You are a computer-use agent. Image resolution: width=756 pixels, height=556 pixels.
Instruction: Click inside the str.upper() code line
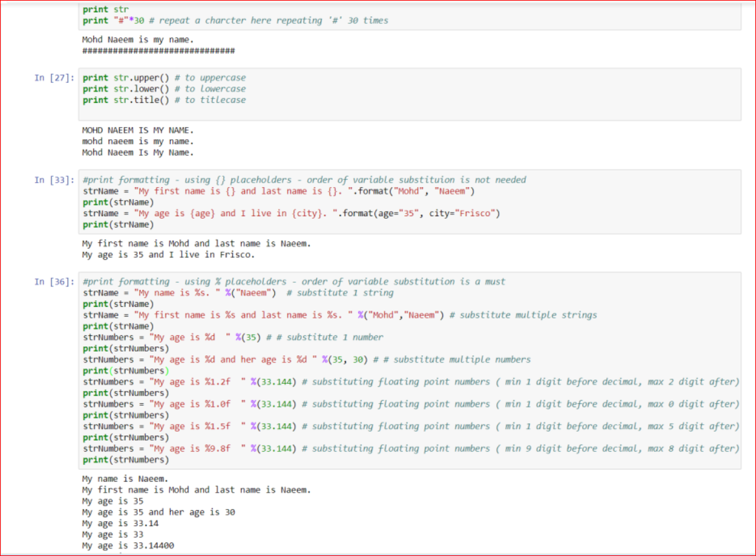[x=164, y=78]
